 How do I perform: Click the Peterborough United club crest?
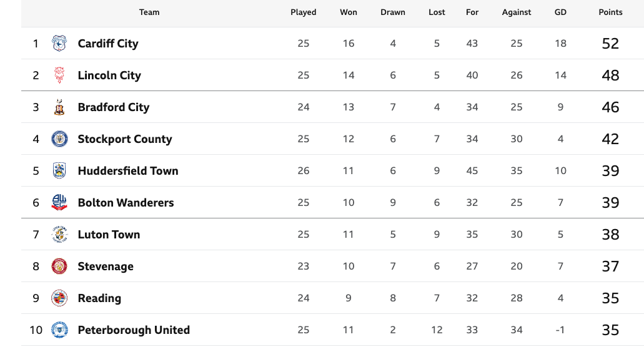tap(59, 330)
